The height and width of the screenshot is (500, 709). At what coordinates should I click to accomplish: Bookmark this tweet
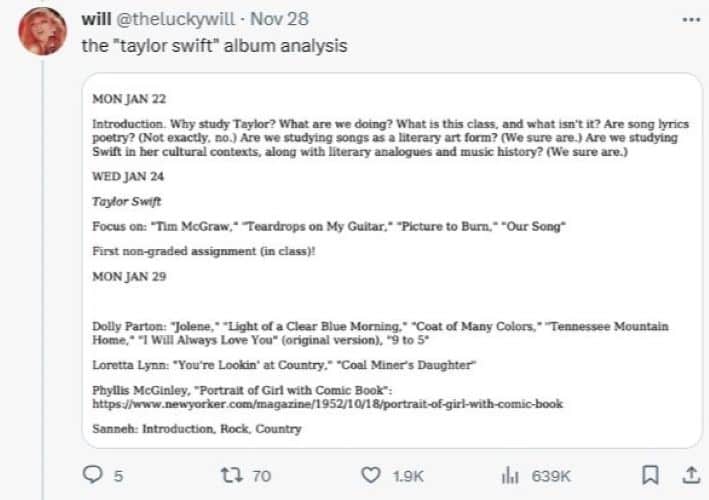(650, 475)
